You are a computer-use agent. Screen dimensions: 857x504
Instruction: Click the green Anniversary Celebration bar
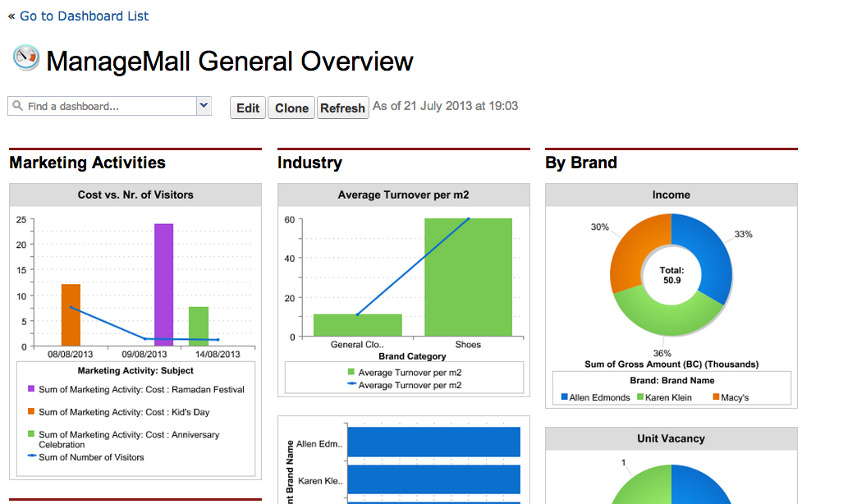(x=199, y=326)
